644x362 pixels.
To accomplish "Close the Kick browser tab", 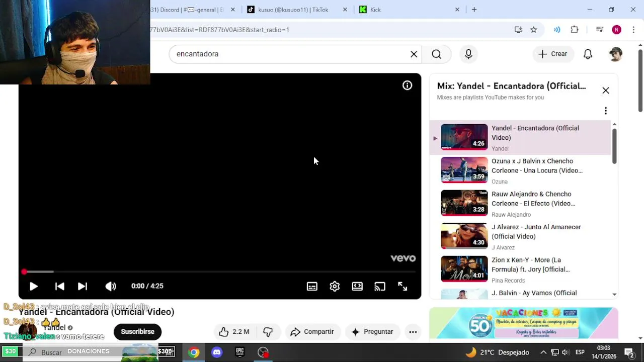I will [x=457, y=10].
